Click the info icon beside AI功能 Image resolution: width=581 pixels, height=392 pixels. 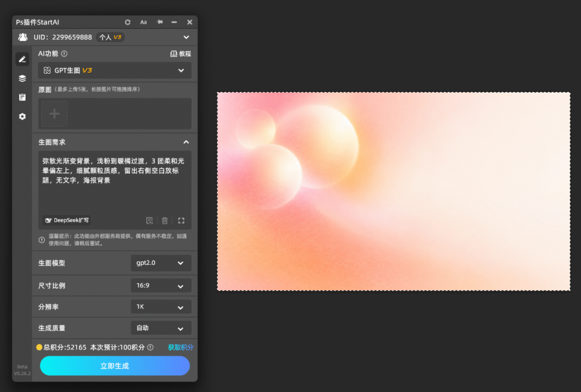click(64, 54)
